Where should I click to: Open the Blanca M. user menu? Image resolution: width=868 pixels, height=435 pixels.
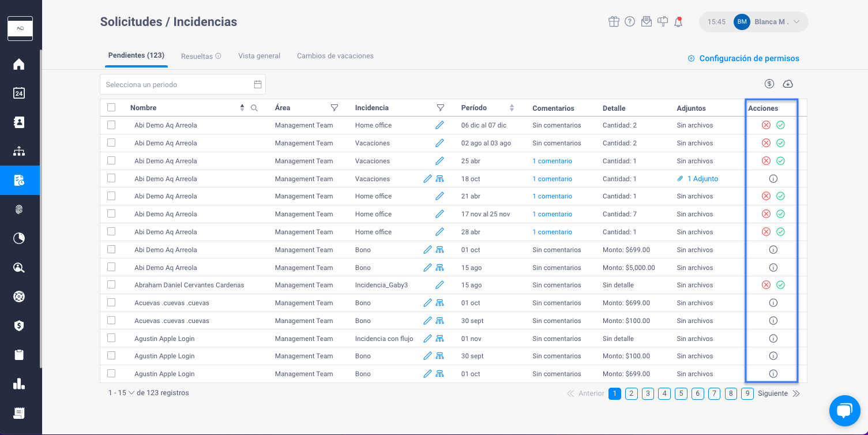(754, 22)
